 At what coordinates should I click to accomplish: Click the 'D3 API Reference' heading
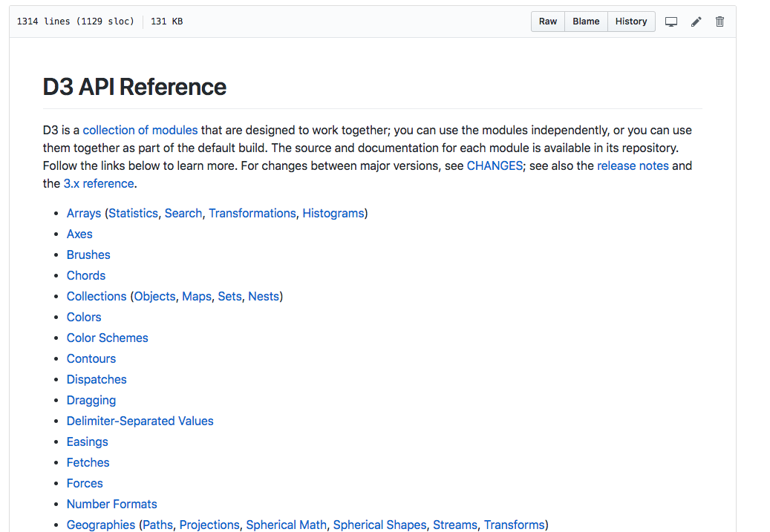click(x=134, y=87)
